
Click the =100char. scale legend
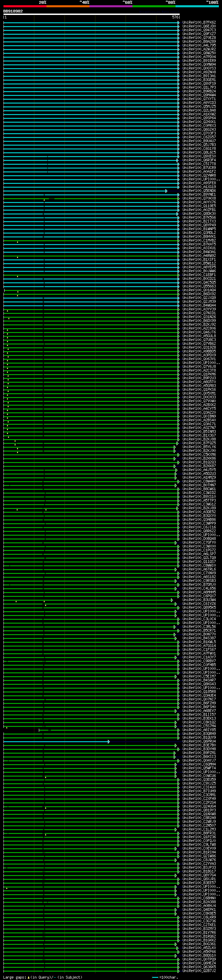166,977
